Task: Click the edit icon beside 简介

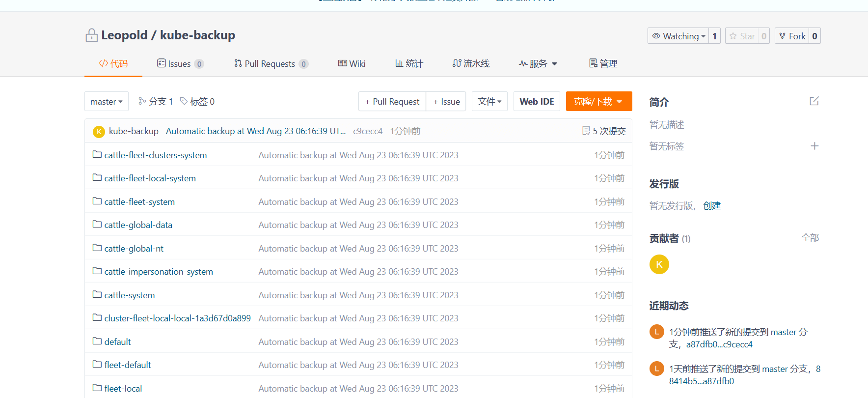Action: (x=814, y=101)
